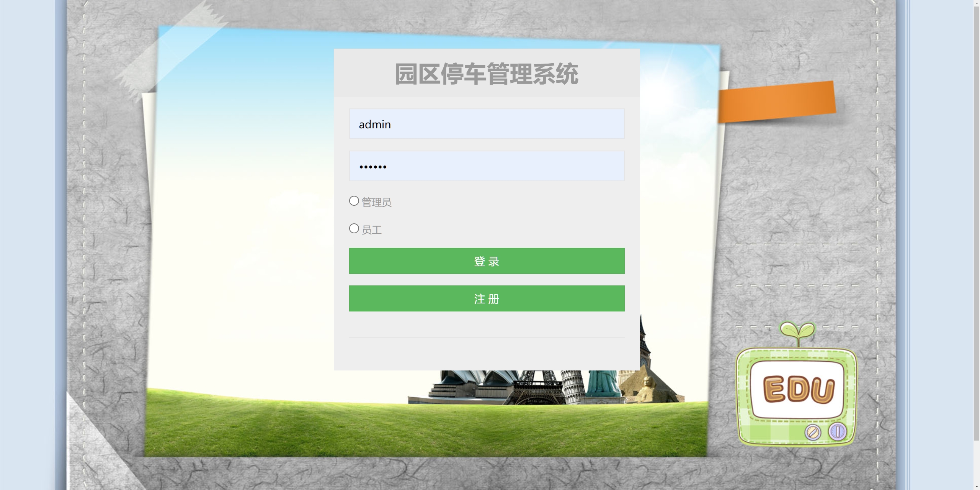Viewport: 980px width, 490px height.
Task: Click the username field containing admin
Action: pyautogui.click(x=487, y=124)
